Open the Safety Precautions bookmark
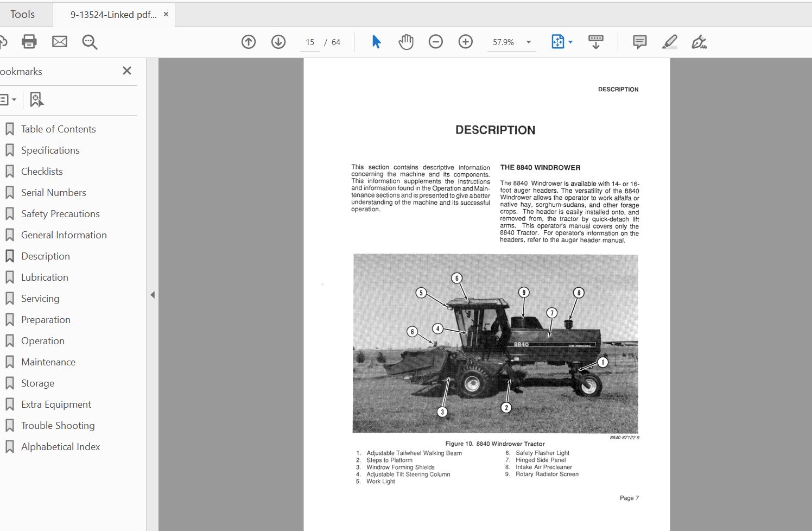 point(60,214)
